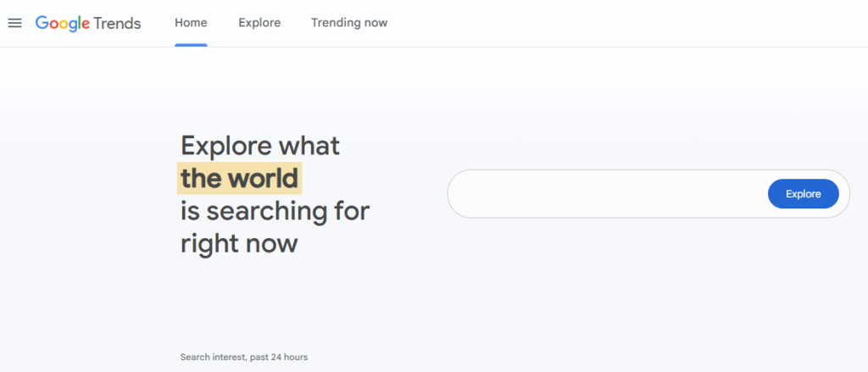The height and width of the screenshot is (372, 868).
Task: Click the highlighted "the world" text
Action: click(x=239, y=179)
